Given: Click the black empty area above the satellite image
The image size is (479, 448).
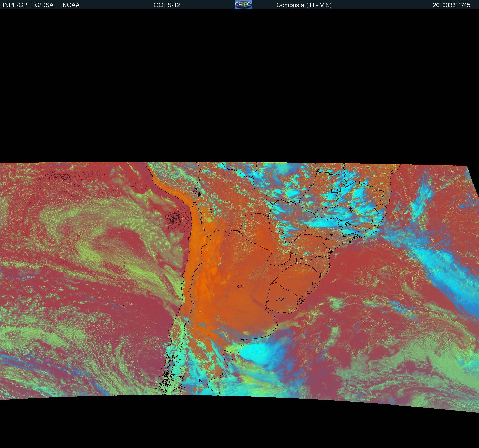Looking at the screenshot, I should [239, 84].
